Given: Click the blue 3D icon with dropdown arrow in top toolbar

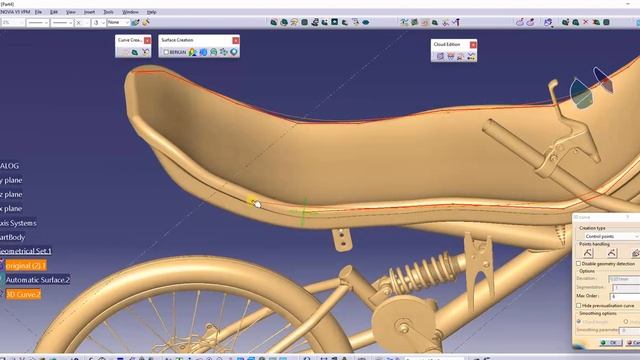Looking at the screenshot, I should (x=548, y=22).
